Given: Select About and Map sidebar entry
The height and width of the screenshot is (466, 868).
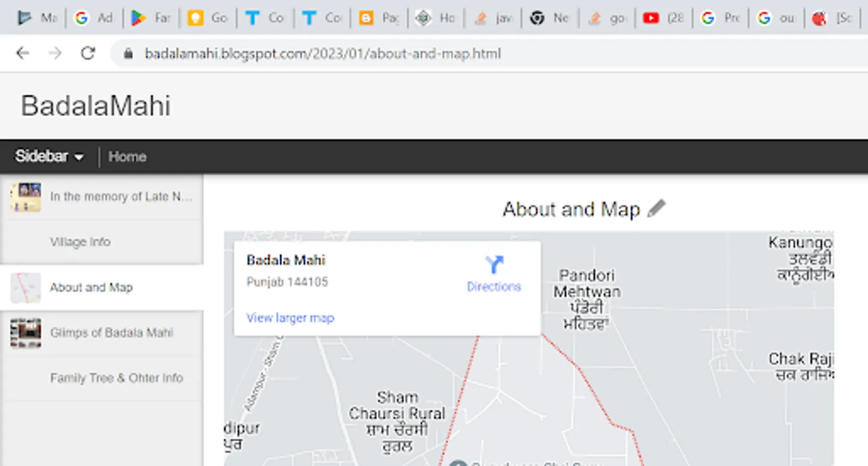Looking at the screenshot, I should coord(91,287).
